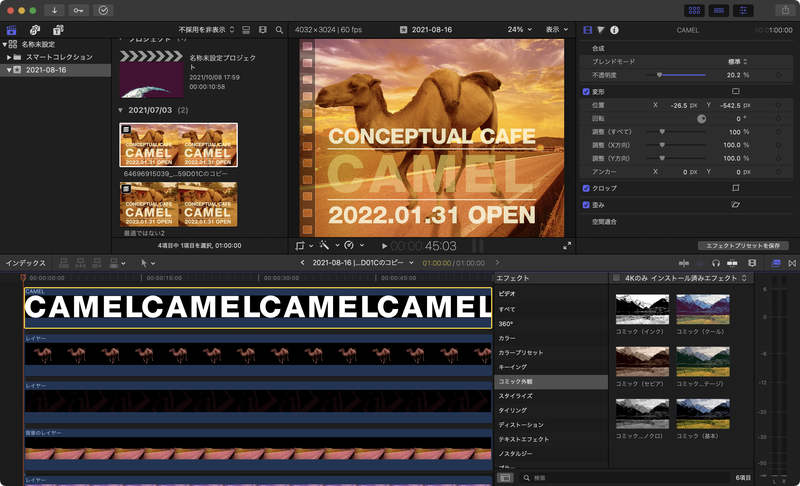Open the keyword editor key icon

click(78, 10)
